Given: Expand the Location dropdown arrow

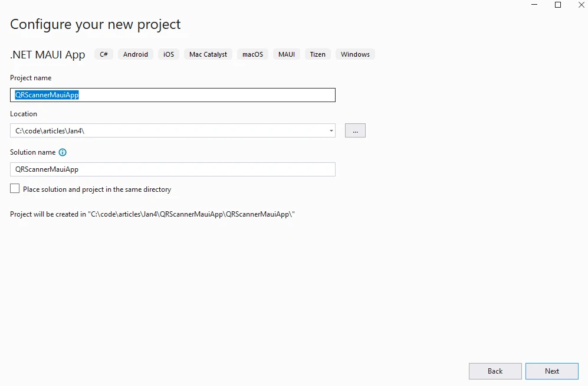Looking at the screenshot, I should click(331, 130).
